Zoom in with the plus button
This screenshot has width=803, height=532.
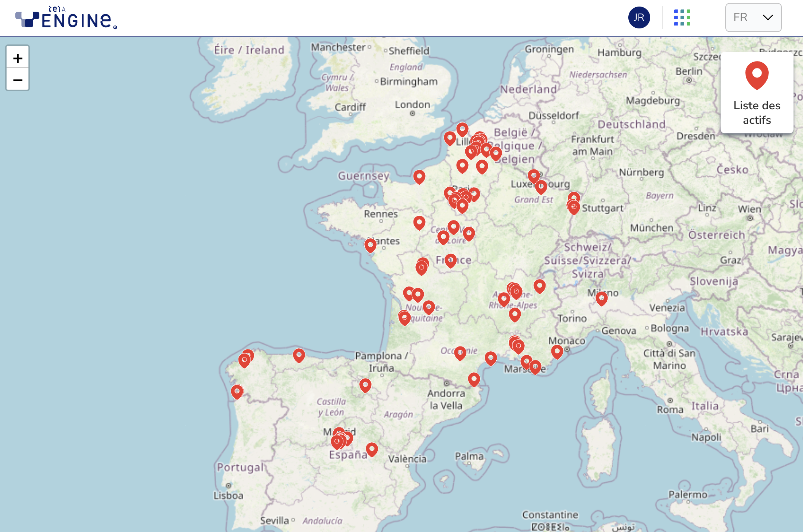[x=18, y=58]
